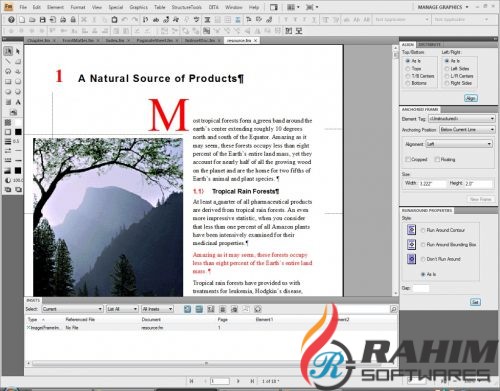
Task: Choose Don't Run Around radio option
Action: [x=423, y=259]
